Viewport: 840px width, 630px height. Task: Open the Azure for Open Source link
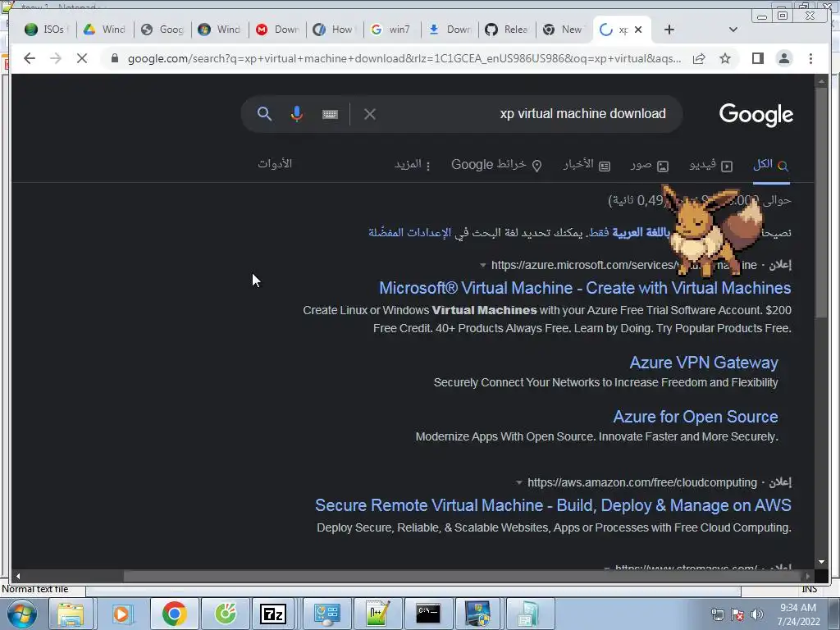pos(696,417)
